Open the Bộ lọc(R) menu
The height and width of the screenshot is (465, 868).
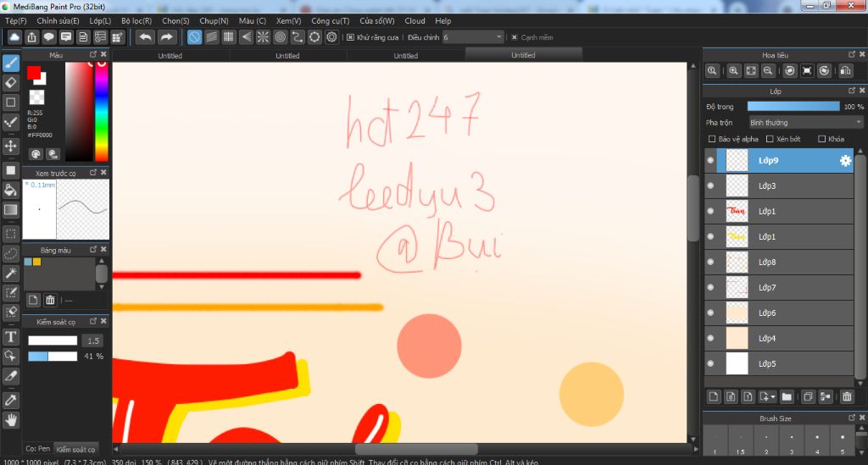136,20
